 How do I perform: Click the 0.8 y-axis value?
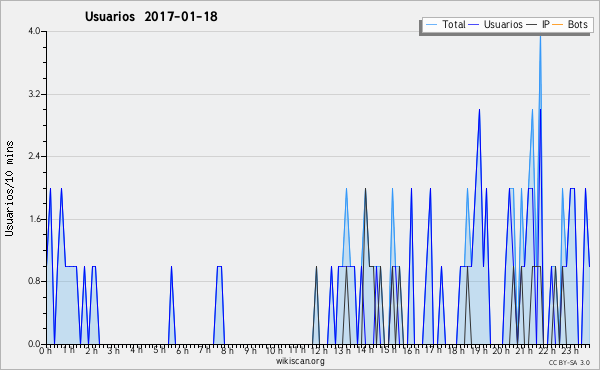click(x=34, y=281)
